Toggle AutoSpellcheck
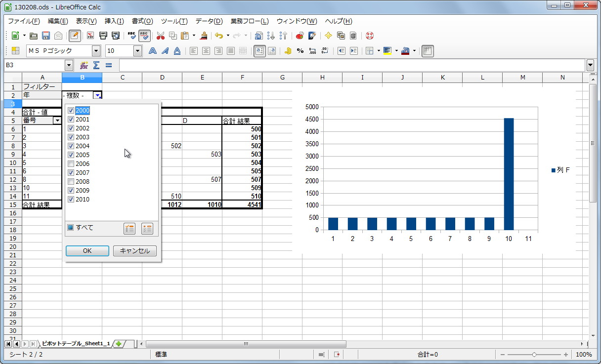The height and width of the screenshot is (364, 601). coord(145,36)
